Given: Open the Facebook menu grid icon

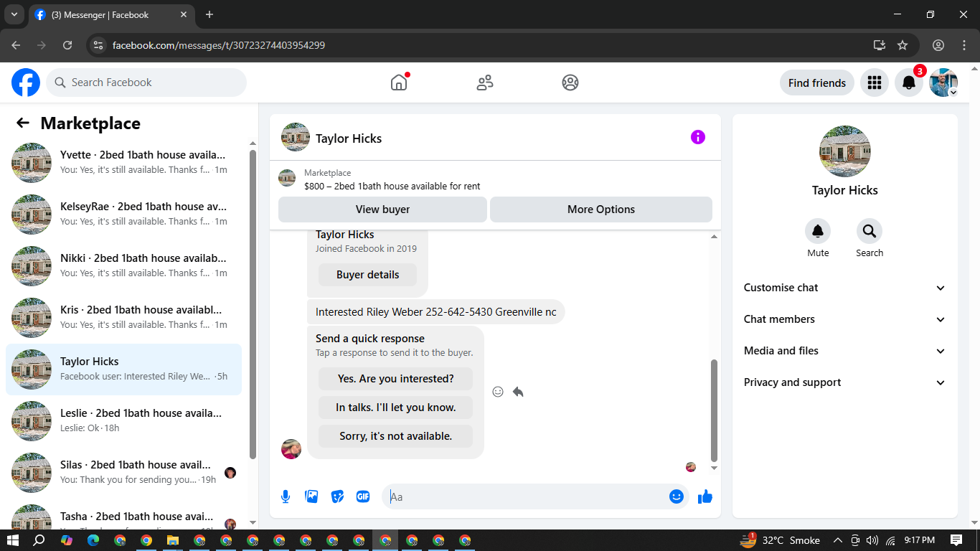Looking at the screenshot, I should (x=874, y=83).
